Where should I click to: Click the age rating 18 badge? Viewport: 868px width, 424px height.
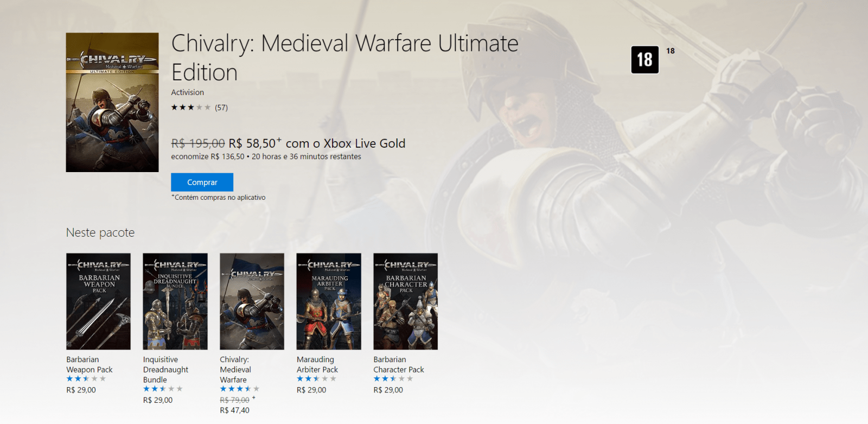point(644,60)
